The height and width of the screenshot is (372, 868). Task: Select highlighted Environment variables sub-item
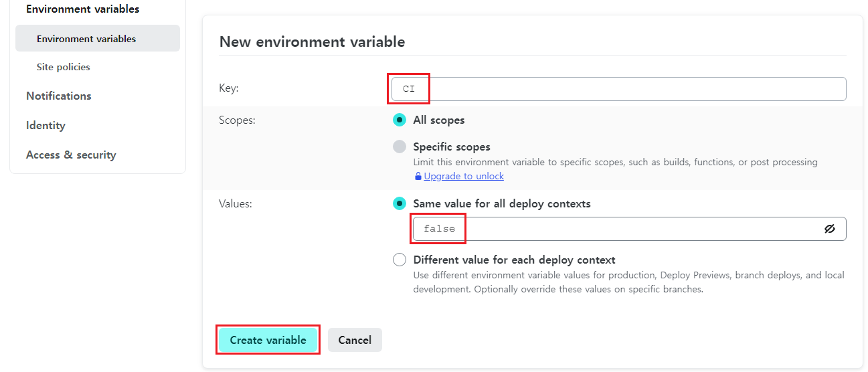pyautogui.click(x=98, y=38)
